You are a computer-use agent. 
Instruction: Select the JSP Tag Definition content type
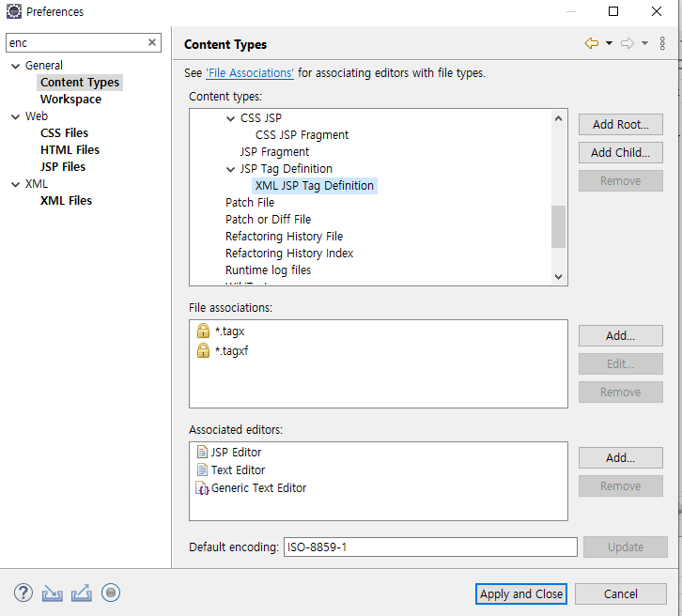(x=287, y=169)
